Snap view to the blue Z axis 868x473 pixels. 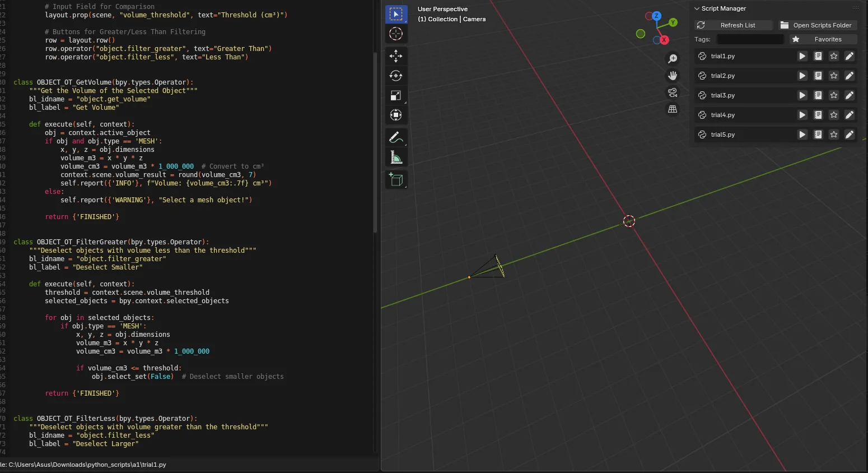click(656, 16)
